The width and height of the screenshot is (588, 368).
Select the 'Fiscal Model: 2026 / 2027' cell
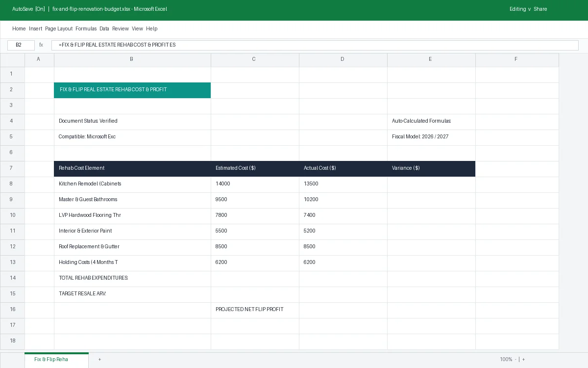pos(431,137)
